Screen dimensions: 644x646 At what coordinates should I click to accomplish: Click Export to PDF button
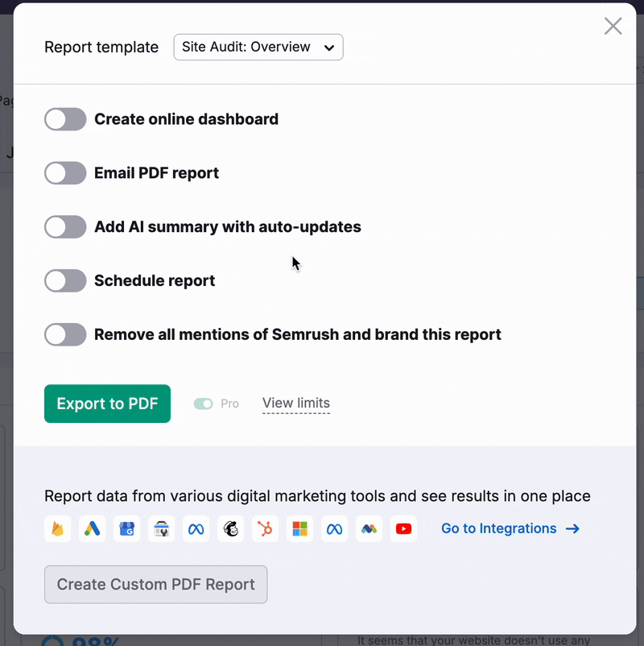pos(107,404)
